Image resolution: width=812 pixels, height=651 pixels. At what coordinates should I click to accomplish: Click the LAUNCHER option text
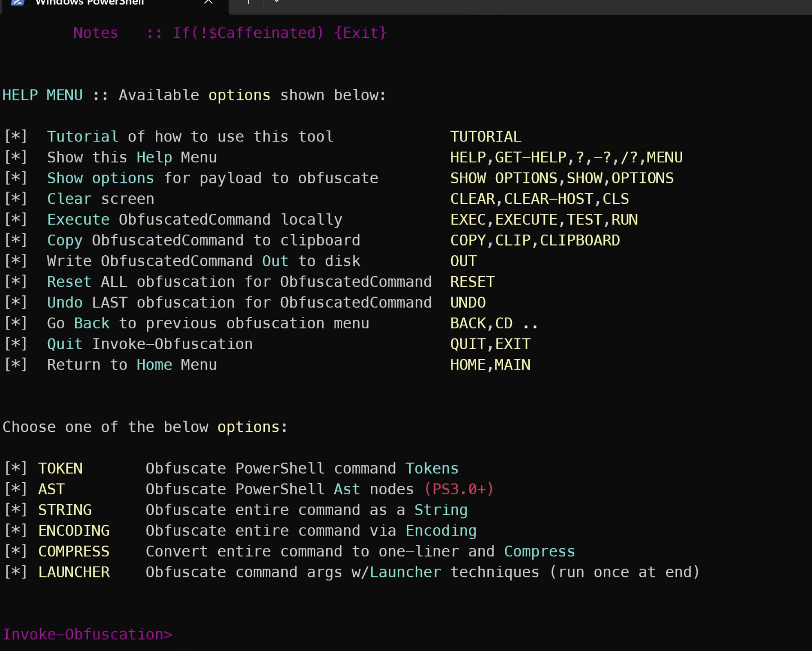[x=74, y=572]
